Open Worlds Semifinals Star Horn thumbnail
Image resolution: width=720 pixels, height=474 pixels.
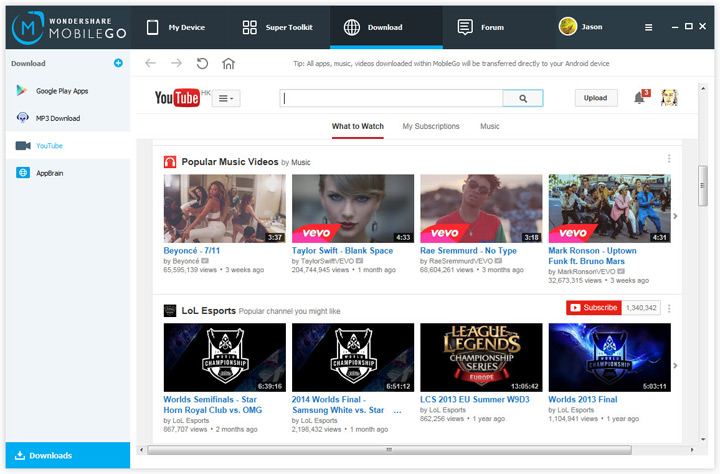click(225, 357)
